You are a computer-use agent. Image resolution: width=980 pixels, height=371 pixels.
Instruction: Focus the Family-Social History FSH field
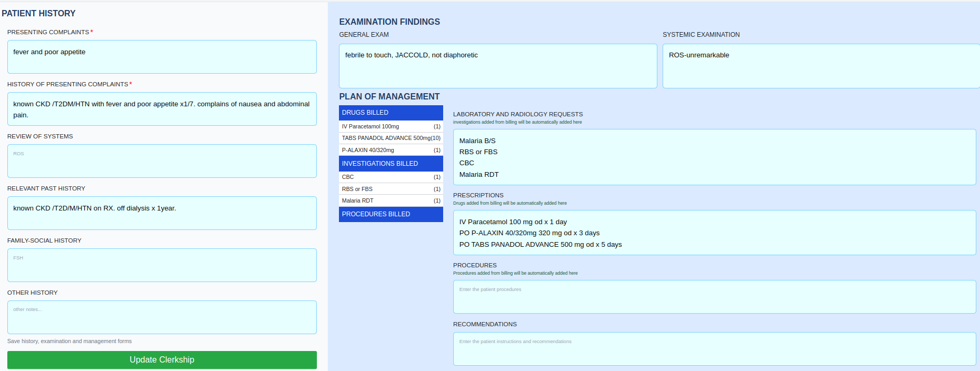(x=162, y=265)
